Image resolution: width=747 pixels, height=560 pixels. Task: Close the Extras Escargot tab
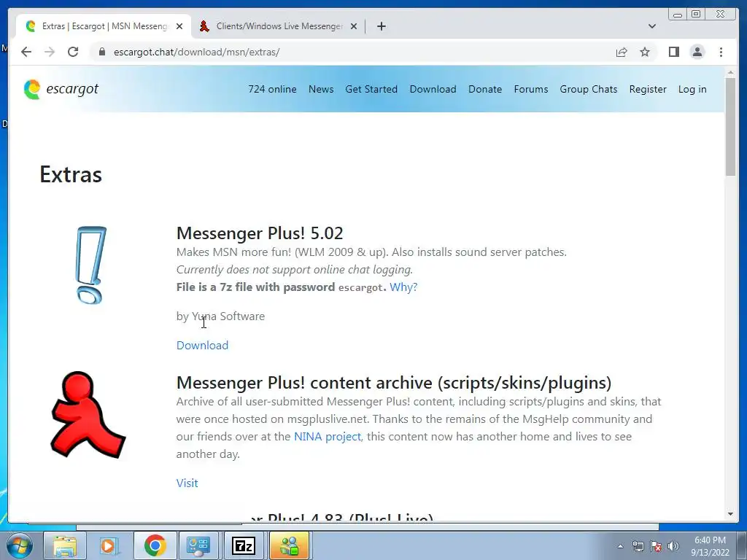pyautogui.click(x=179, y=26)
